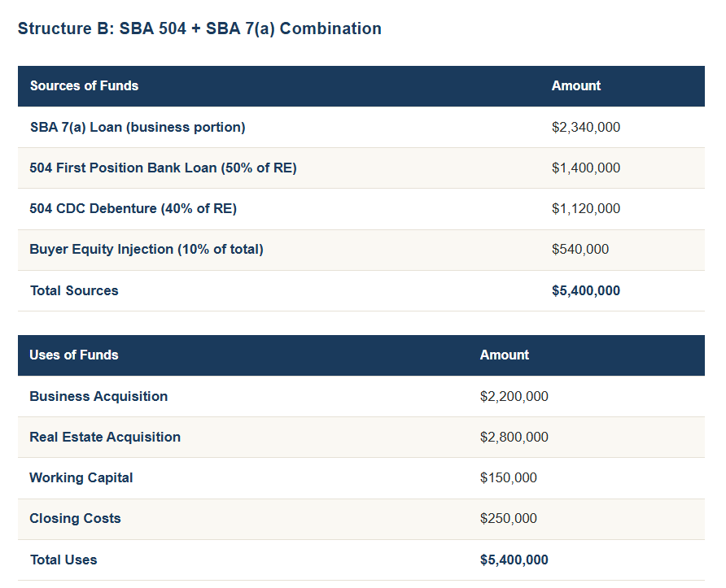The image size is (726, 588).
Task: Click the Working Capital row label
Action: tap(81, 477)
